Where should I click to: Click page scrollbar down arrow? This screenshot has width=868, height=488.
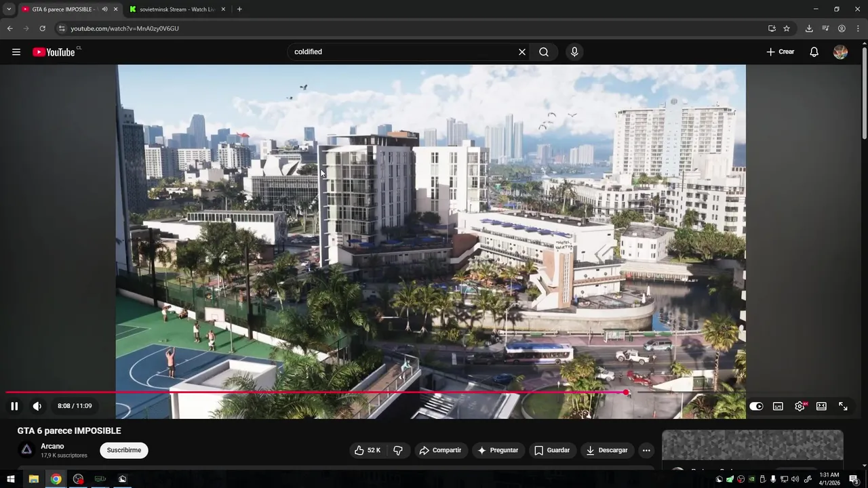click(x=864, y=465)
